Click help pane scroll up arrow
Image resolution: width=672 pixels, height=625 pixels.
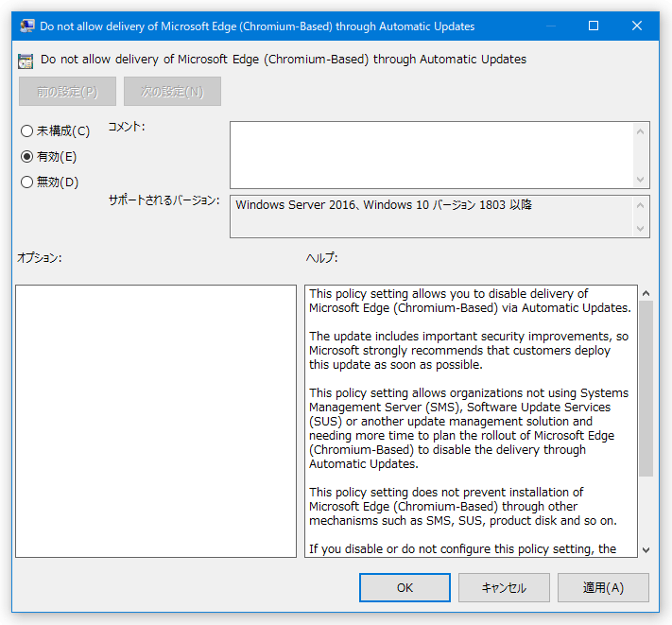[646, 293]
